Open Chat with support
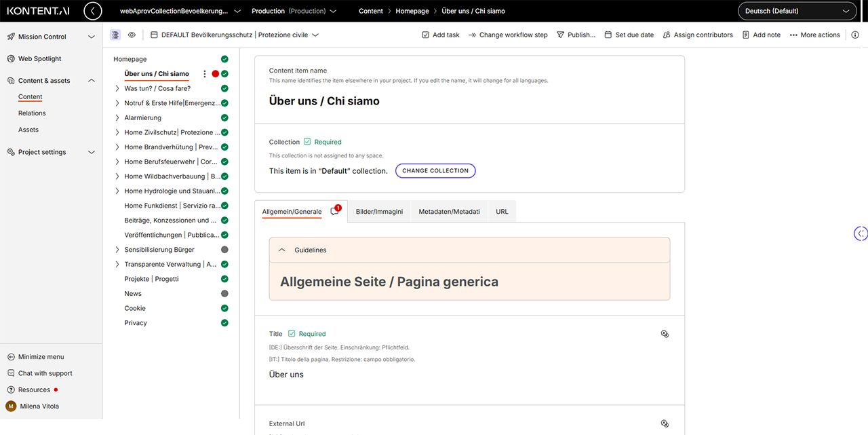The height and width of the screenshot is (435, 868). 45,373
